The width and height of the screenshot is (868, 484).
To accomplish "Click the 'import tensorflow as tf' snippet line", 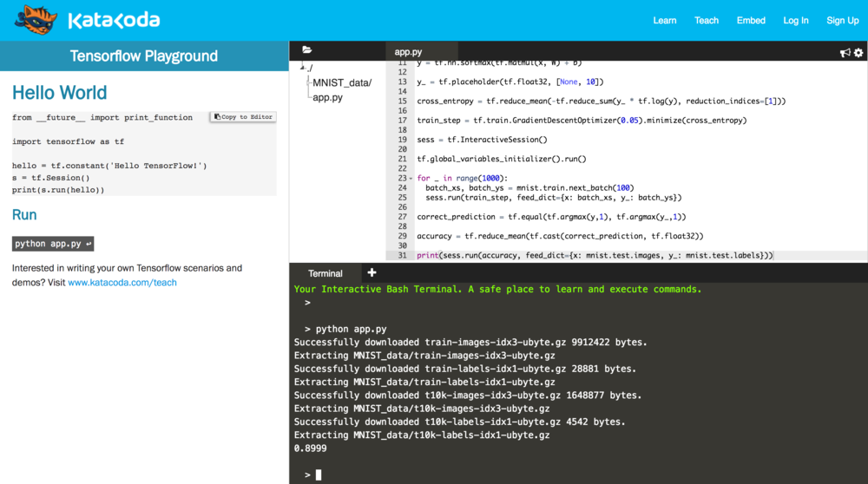I will click(x=68, y=141).
